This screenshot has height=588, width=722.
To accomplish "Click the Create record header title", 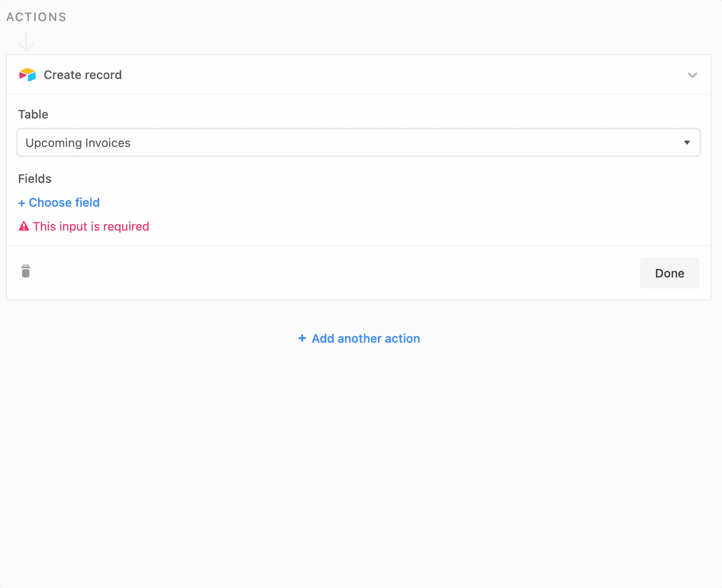I will pos(83,75).
